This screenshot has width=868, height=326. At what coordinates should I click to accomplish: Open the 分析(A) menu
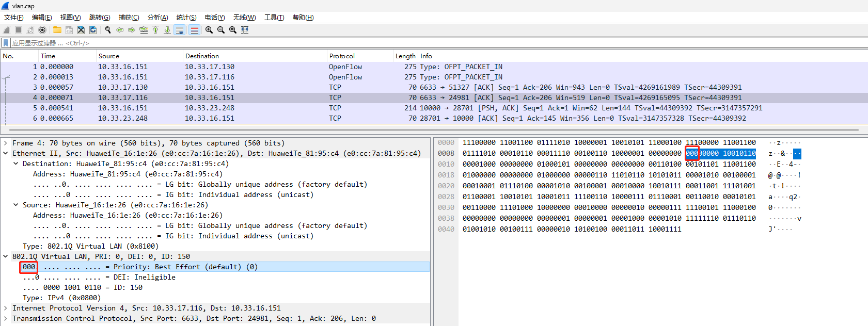(x=157, y=18)
